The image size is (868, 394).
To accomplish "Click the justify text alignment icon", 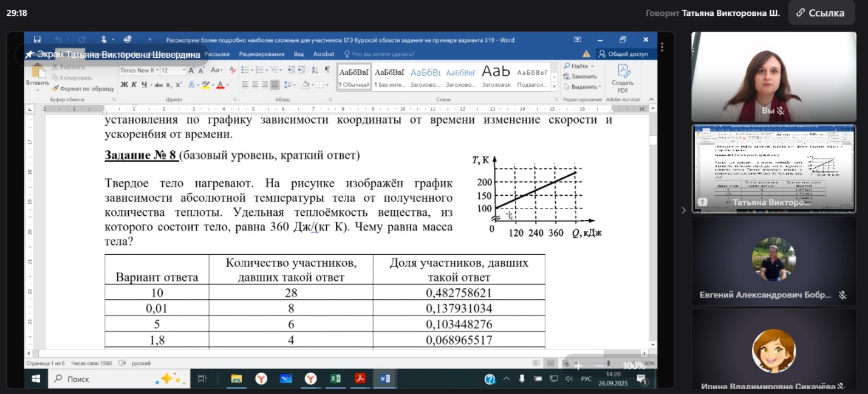I will click(275, 85).
